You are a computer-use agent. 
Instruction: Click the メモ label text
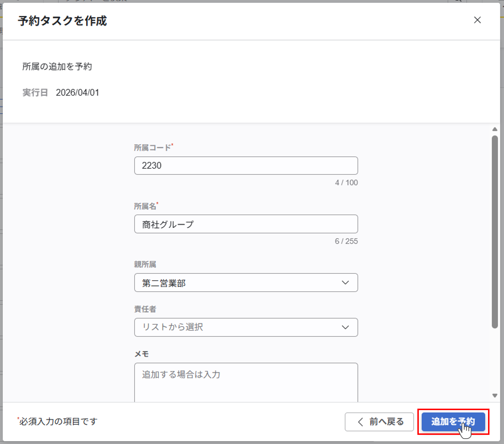point(142,354)
